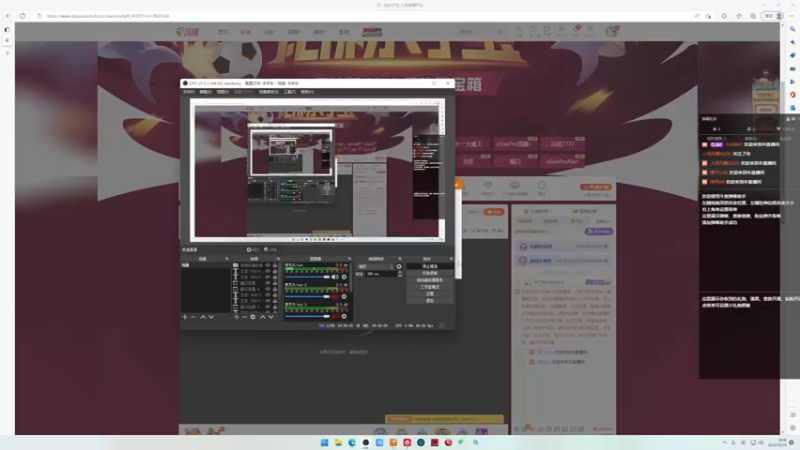
Task: Open Windows Start menu
Action: tap(324, 442)
